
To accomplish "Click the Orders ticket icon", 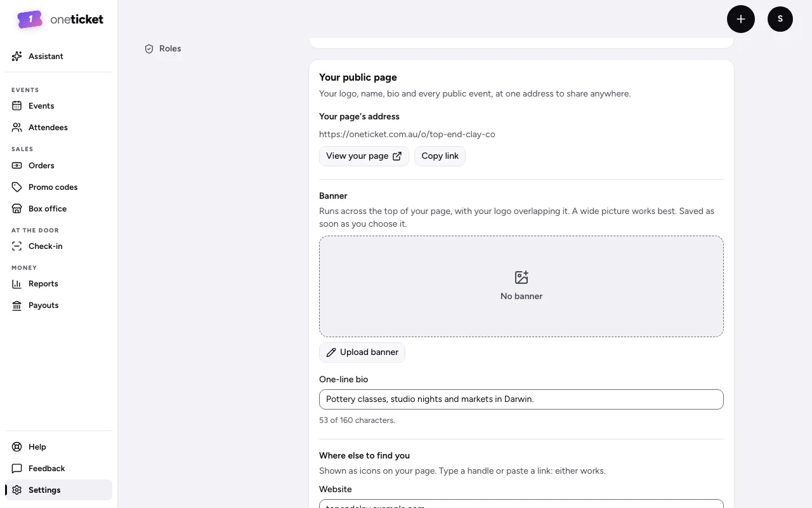I will [17, 166].
